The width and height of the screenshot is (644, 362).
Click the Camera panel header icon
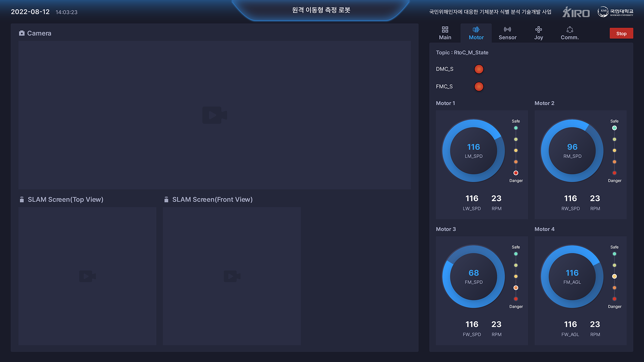pyautogui.click(x=22, y=33)
